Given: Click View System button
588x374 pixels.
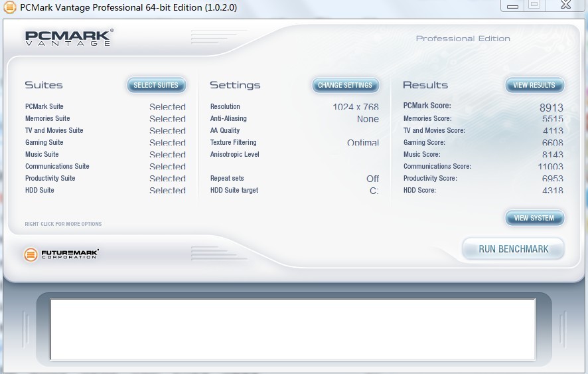Looking at the screenshot, I should pyautogui.click(x=534, y=218).
